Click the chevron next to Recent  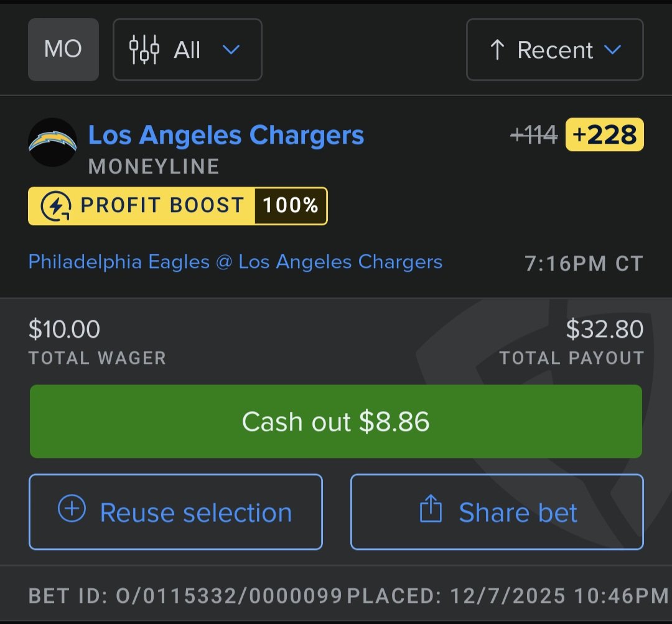pos(612,50)
